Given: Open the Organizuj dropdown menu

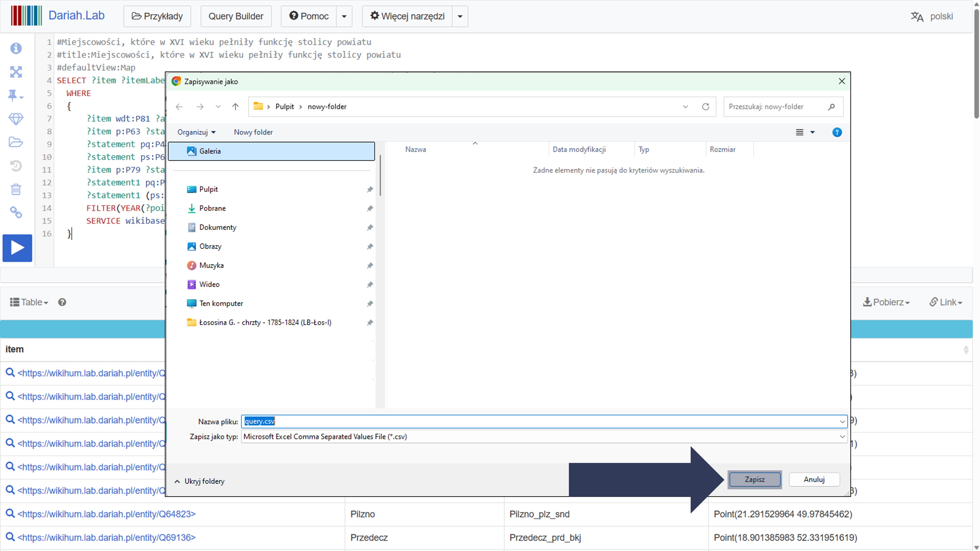Looking at the screenshot, I should (196, 132).
